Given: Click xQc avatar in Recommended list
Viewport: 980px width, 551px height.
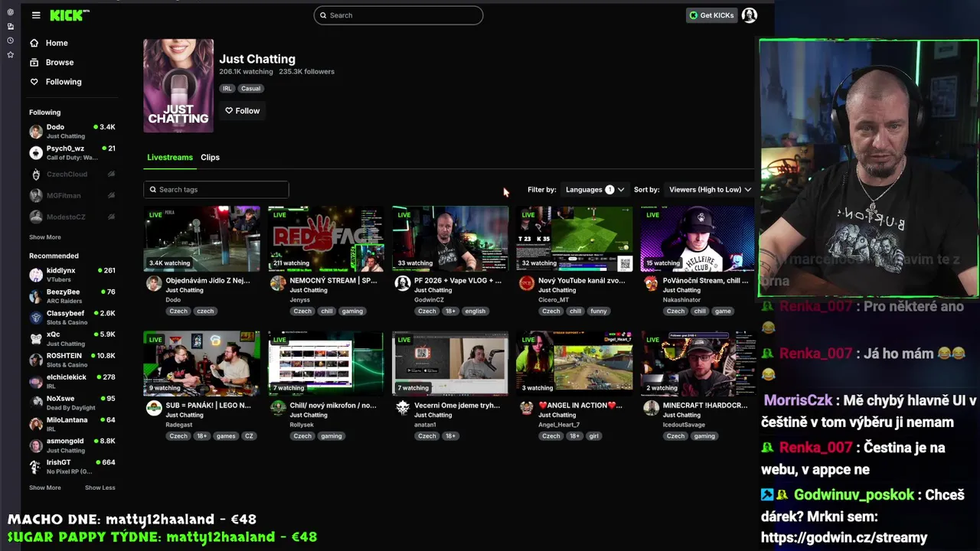Looking at the screenshot, I should (x=35, y=338).
